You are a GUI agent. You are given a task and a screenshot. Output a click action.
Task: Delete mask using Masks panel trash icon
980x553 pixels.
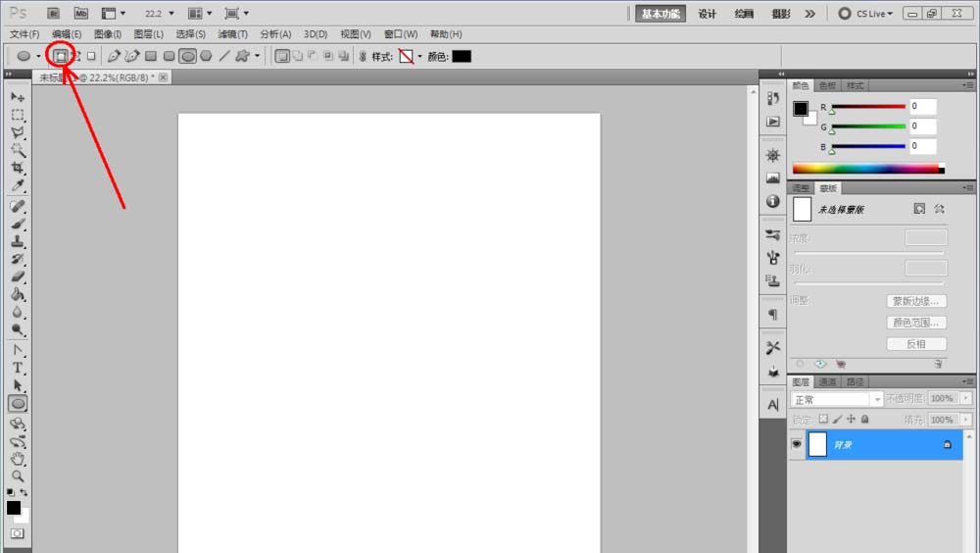[x=938, y=364]
